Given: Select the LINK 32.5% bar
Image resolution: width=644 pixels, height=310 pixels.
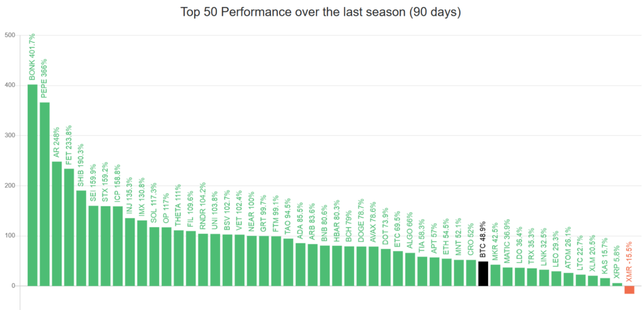Looking at the screenshot, I should (544, 277).
